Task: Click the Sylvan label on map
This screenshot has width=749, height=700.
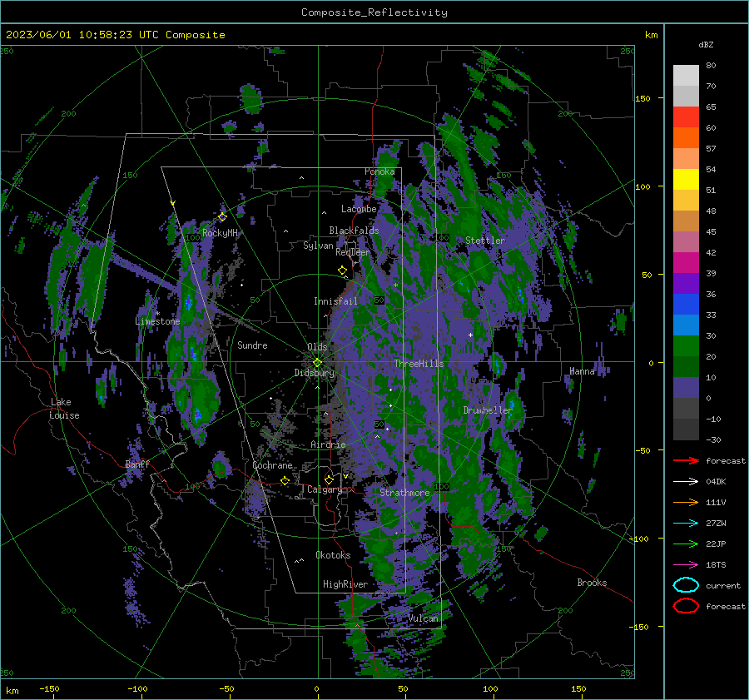Action: coord(318,246)
